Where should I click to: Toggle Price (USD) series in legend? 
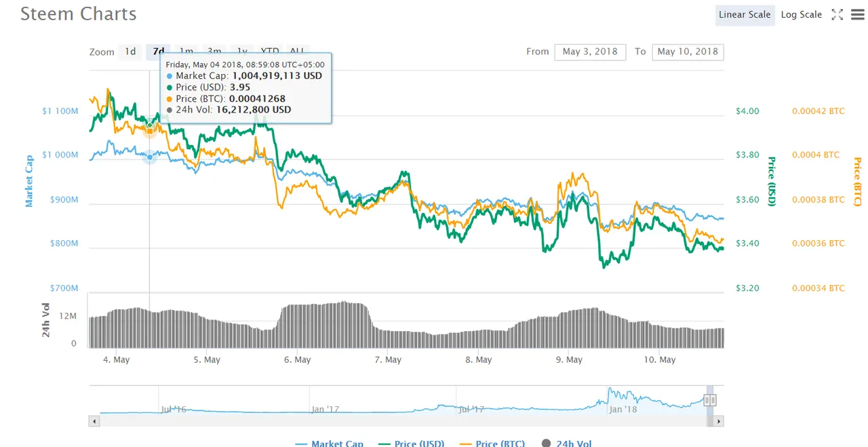click(x=411, y=443)
